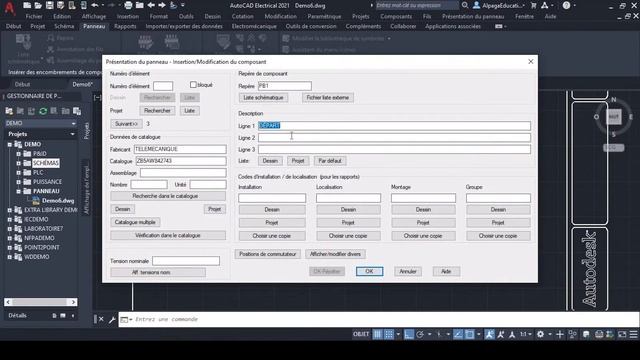Viewport: 640px width, 360px height.
Task: Switch to the Schéma ribbon tab
Action: click(x=64, y=26)
